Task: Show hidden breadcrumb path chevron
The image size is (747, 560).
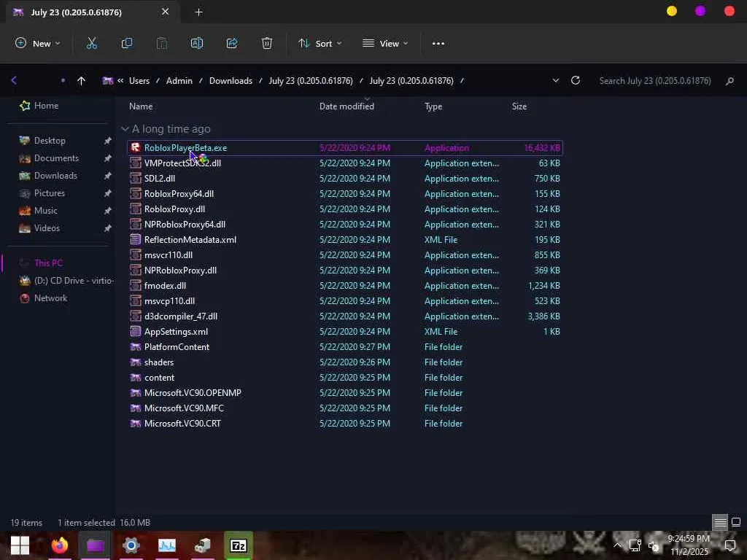Action: (x=120, y=80)
